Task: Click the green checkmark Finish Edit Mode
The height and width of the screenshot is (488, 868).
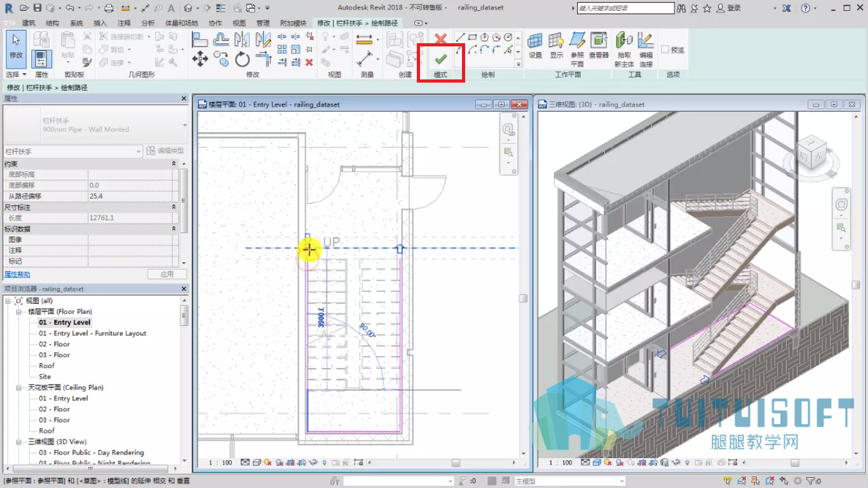Action: (440, 59)
